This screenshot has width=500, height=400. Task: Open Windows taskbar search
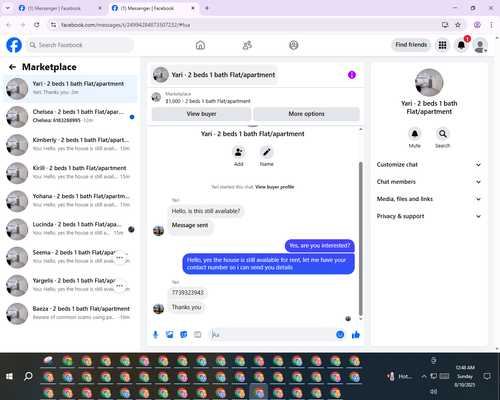28,377
